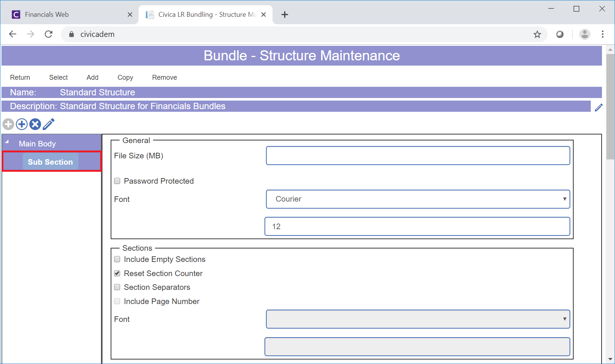Click the Bundle - Structure Maintenance heading
This screenshot has width=615, height=364.
(x=302, y=56)
